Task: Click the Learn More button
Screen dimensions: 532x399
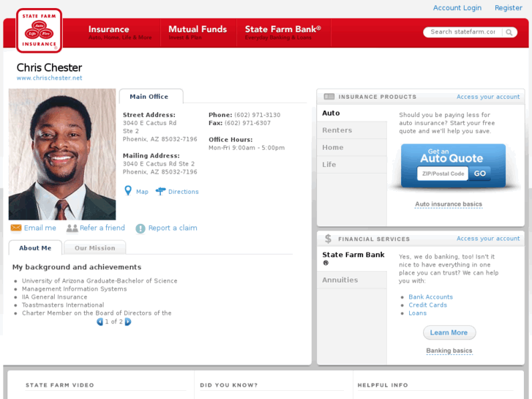Action: (449, 333)
